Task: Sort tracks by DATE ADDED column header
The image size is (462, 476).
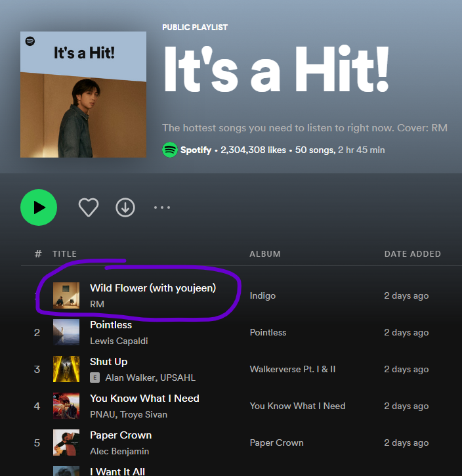Action: point(413,254)
